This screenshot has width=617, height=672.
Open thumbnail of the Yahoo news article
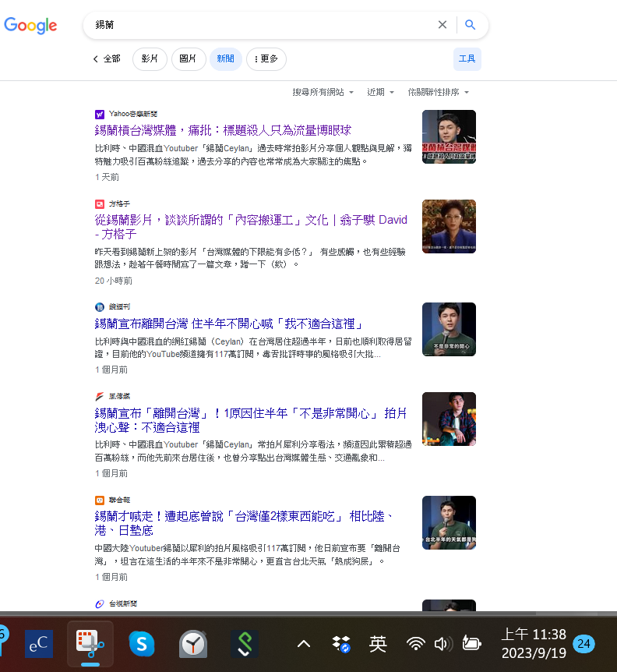coord(449,136)
